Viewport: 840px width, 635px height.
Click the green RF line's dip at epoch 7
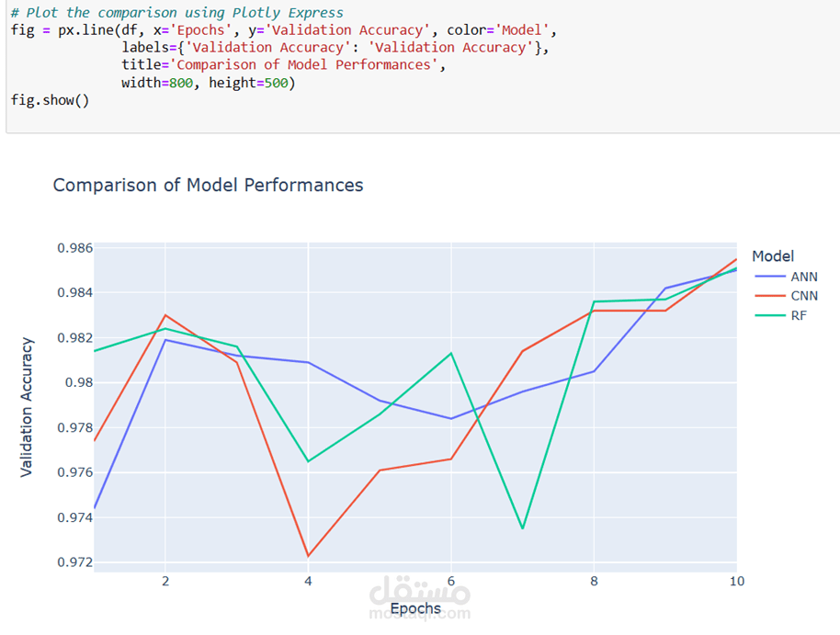[x=522, y=528]
